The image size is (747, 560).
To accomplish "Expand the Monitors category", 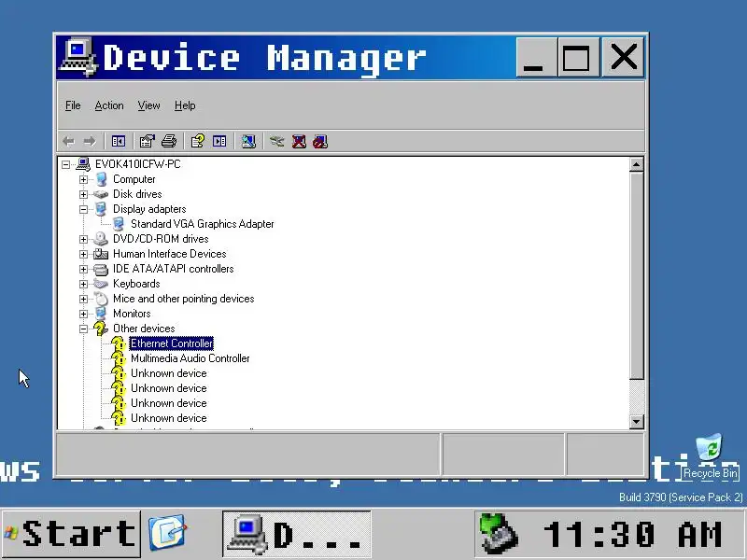I will [x=83, y=314].
